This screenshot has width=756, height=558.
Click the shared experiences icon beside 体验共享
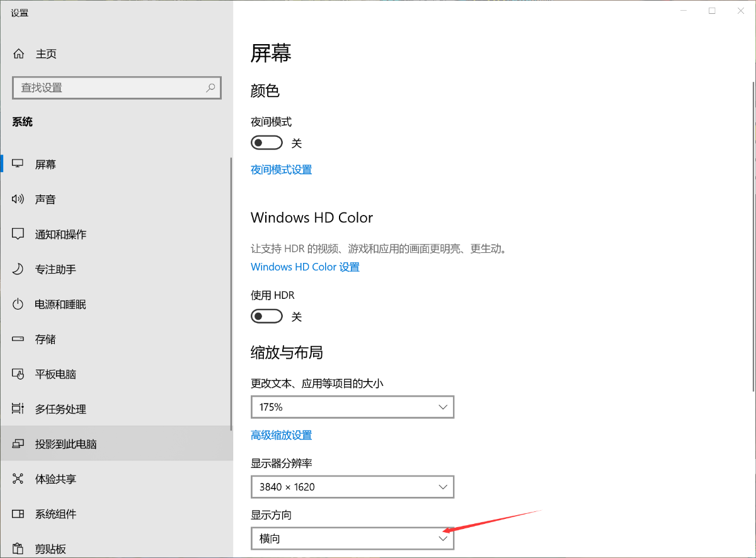pyautogui.click(x=18, y=479)
